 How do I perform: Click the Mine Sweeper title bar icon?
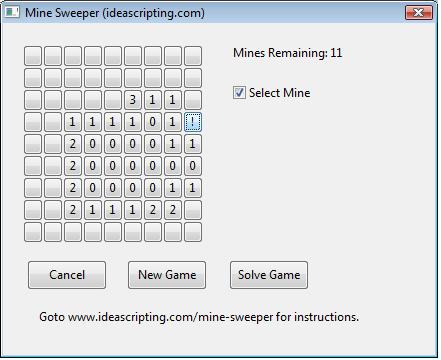[x=12, y=12]
